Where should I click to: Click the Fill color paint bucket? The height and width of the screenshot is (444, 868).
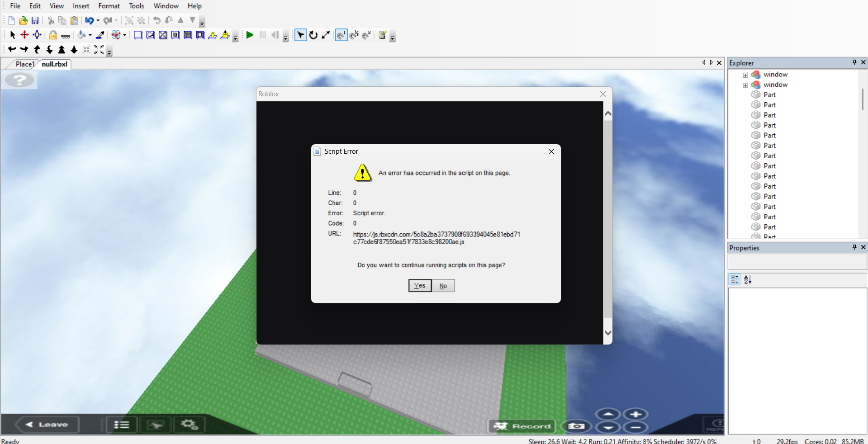82,35
